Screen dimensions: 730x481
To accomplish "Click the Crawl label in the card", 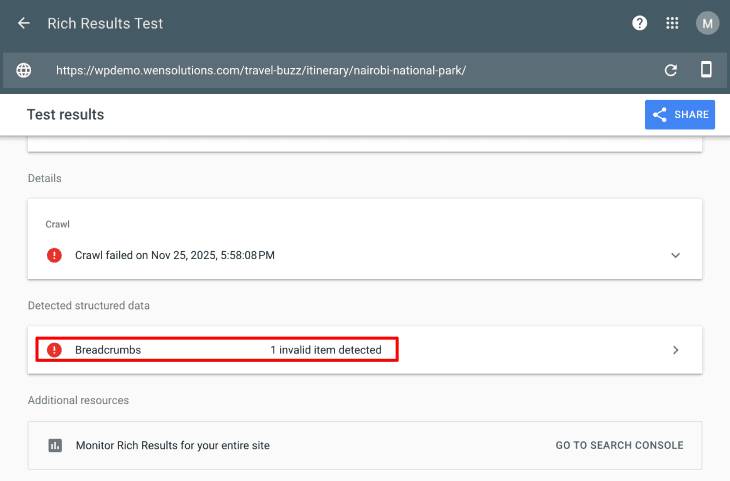I will (x=57, y=224).
